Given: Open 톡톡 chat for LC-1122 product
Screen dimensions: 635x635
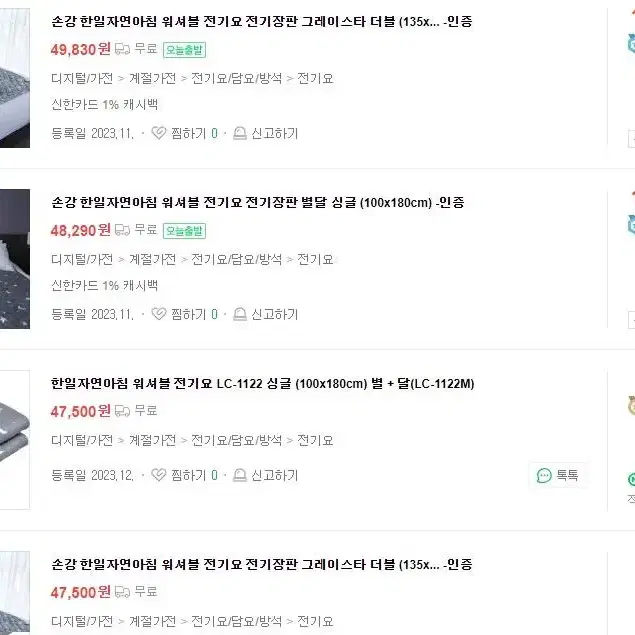Looking at the screenshot, I should coord(558,475).
